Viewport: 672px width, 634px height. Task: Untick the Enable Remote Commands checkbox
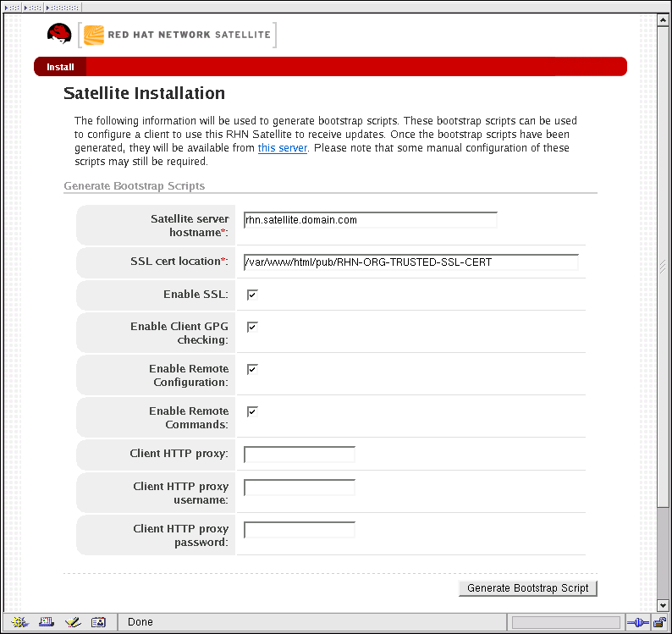[252, 411]
